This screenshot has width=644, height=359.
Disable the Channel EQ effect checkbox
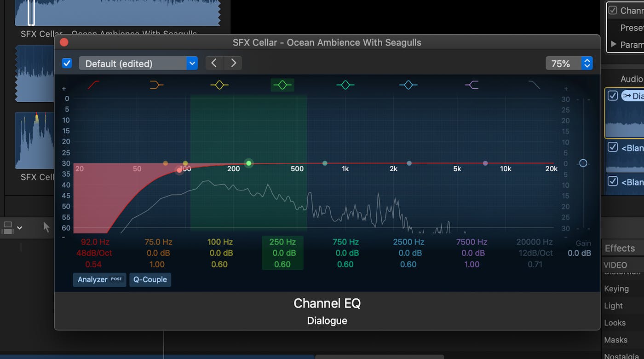coord(67,63)
